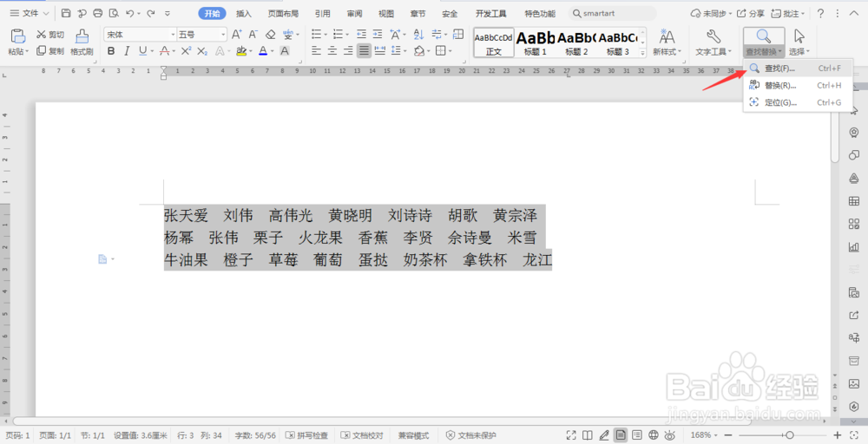Click the Sort A-Z icon
The height and width of the screenshot is (444, 868).
pyautogui.click(x=418, y=35)
